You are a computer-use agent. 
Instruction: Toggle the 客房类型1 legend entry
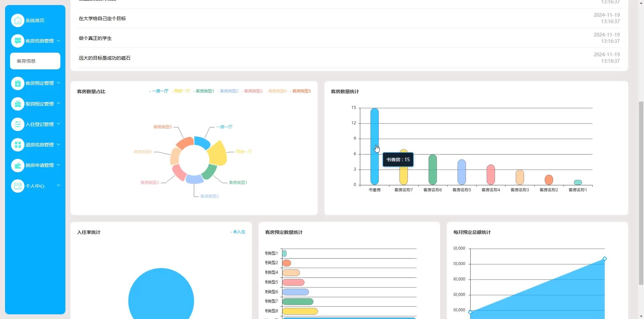tap(204, 91)
